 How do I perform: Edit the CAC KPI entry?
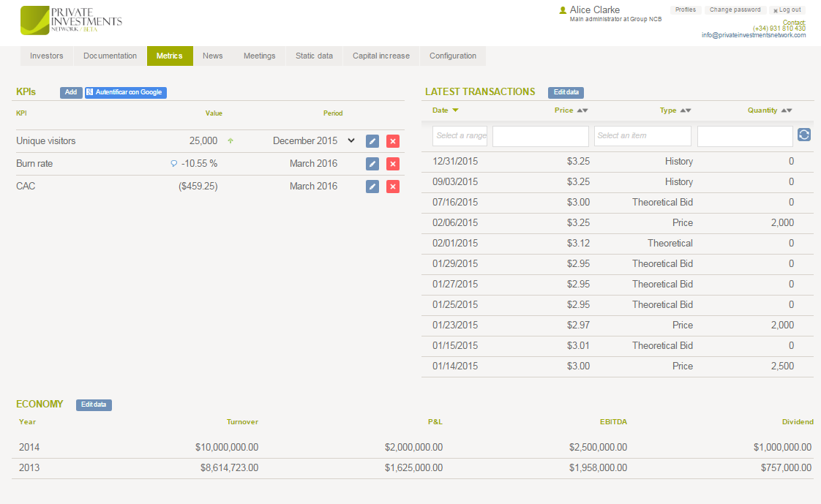pyautogui.click(x=372, y=187)
